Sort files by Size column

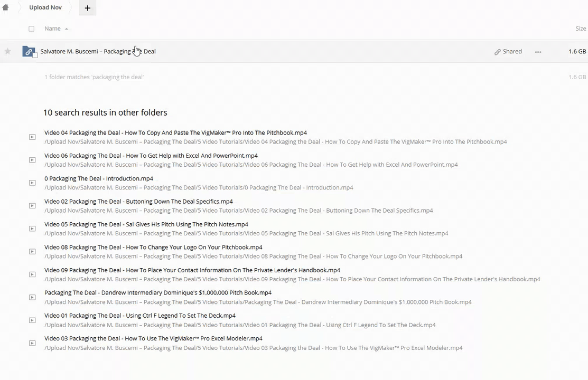pyautogui.click(x=580, y=28)
